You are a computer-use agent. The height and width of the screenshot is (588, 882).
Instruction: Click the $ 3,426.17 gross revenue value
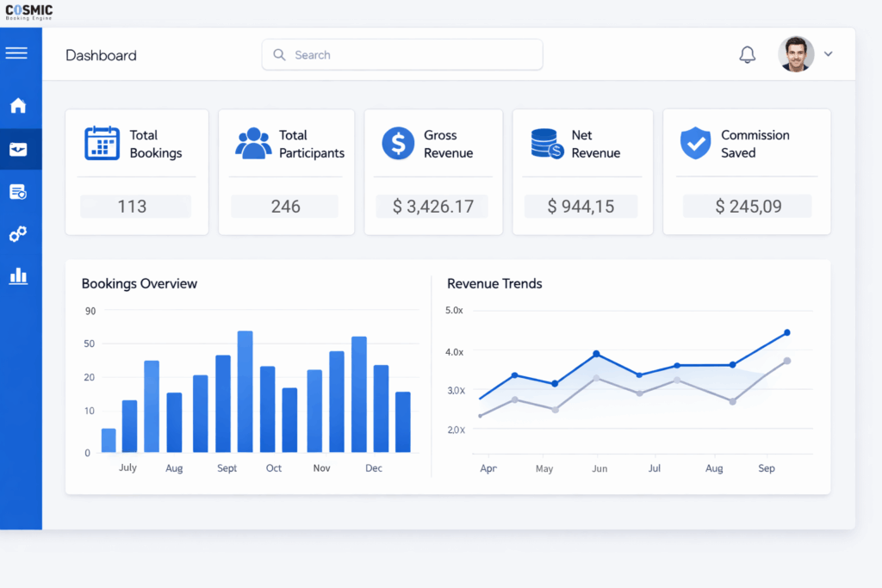coord(432,207)
